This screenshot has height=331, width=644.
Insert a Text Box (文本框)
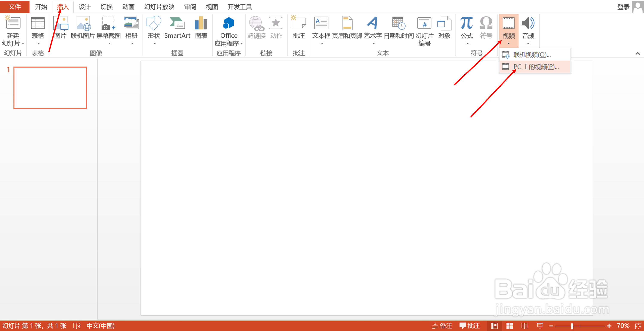pos(321,27)
